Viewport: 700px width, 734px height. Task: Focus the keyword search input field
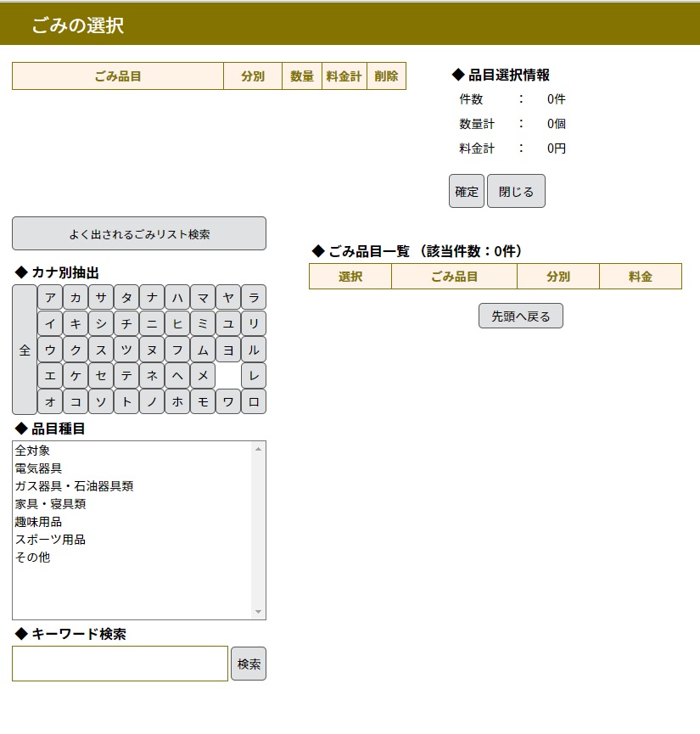click(120, 664)
